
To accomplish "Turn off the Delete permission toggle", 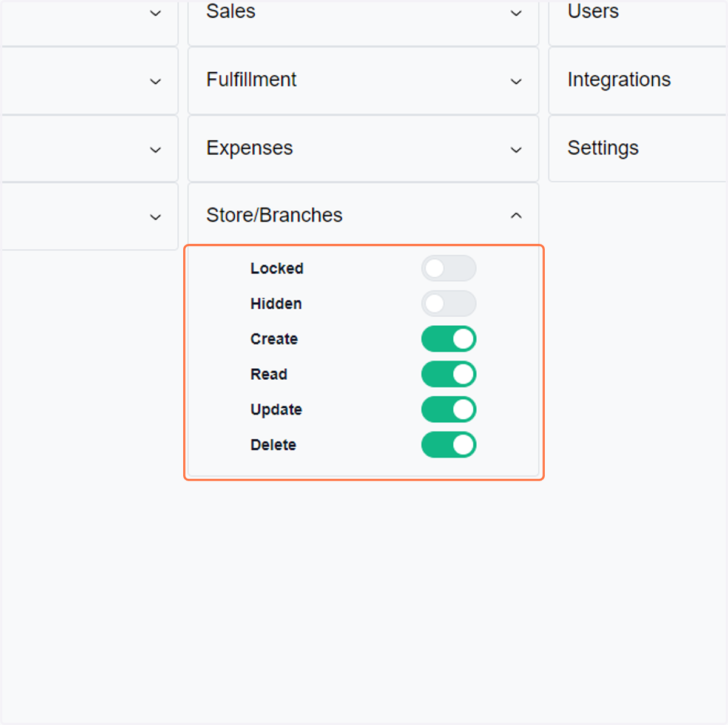I will [x=449, y=445].
